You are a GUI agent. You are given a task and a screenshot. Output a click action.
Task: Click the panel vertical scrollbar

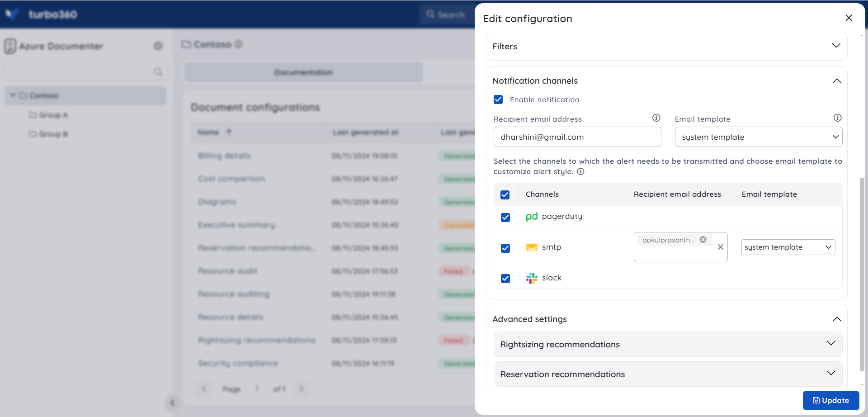tap(862, 274)
